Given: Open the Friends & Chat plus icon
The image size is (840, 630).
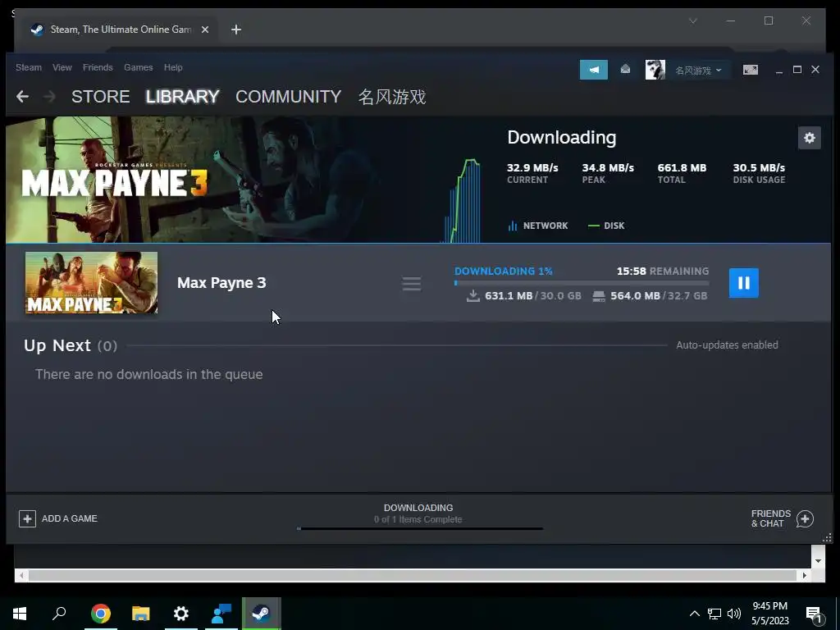Looking at the screenshot, I should point(805,518).
